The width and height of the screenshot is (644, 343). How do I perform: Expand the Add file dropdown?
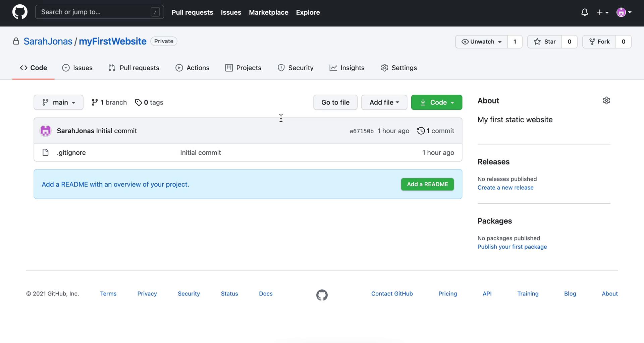[x=384, y=102]
